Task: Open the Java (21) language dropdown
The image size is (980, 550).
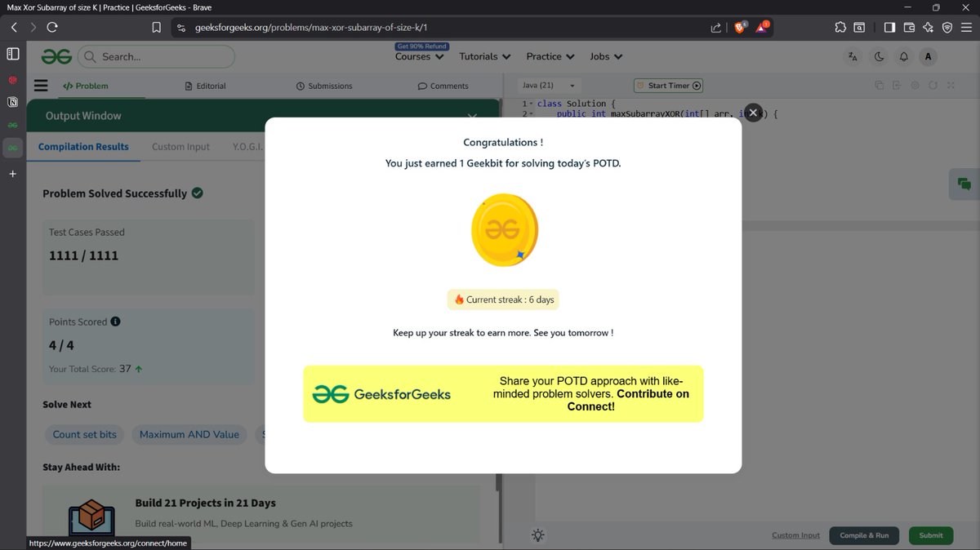Action: 549,86
